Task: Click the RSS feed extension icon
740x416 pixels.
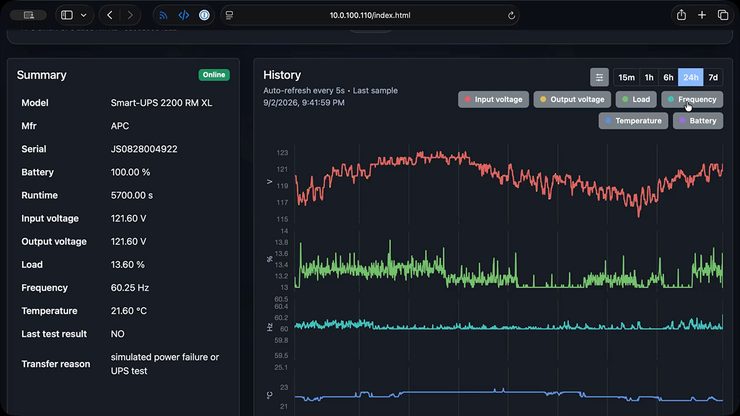Action: click(x=163, y=15)
